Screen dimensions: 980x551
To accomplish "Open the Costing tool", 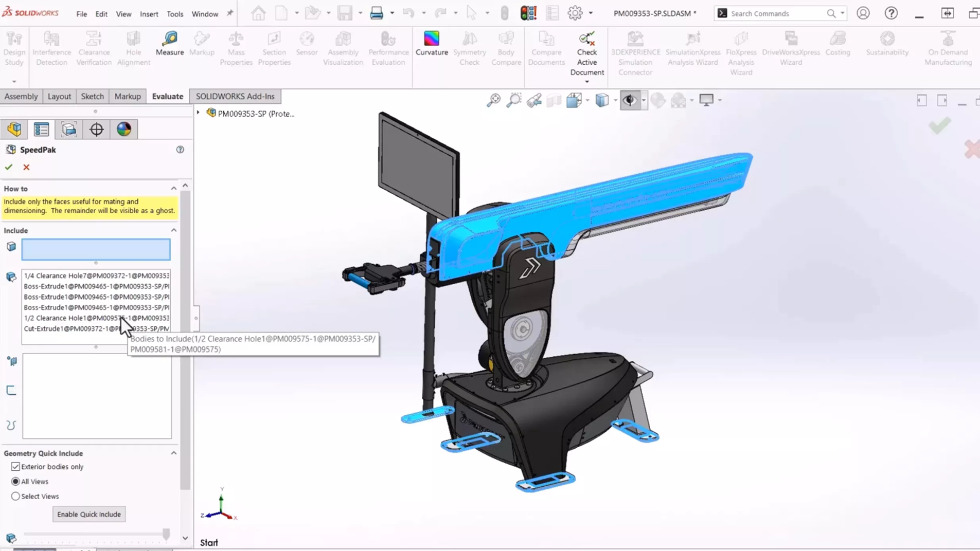I will [x=838, y=43].
